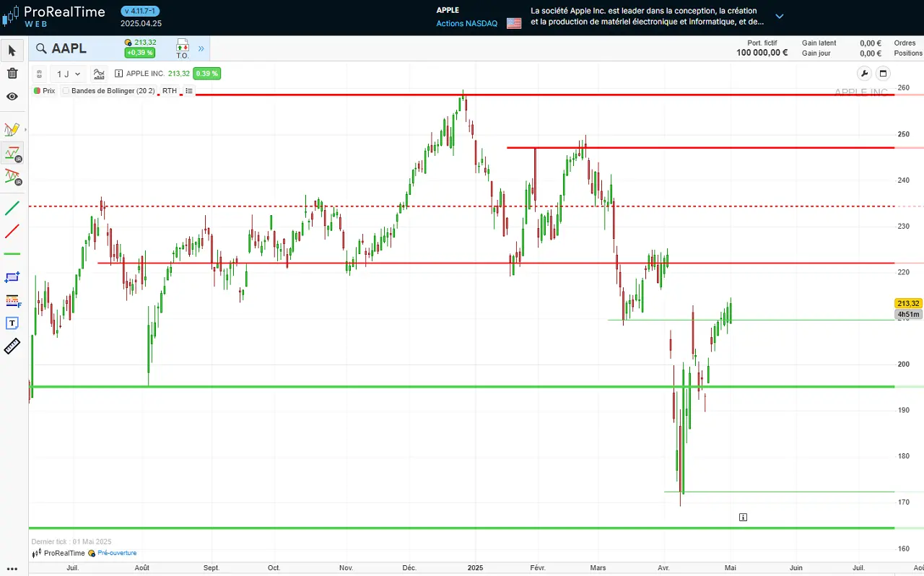Click the RTH trading hours button

tap(169, 91)
